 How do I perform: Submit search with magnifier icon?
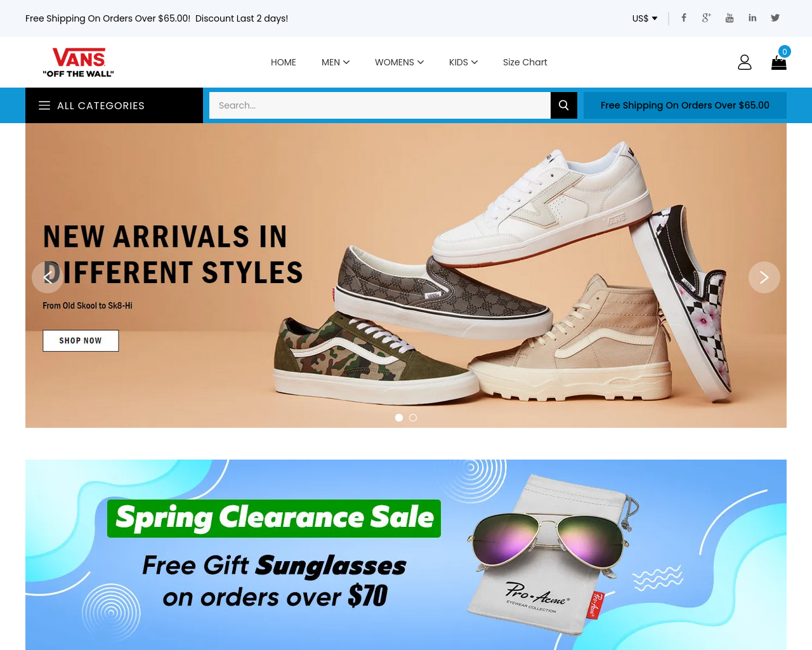564,105
